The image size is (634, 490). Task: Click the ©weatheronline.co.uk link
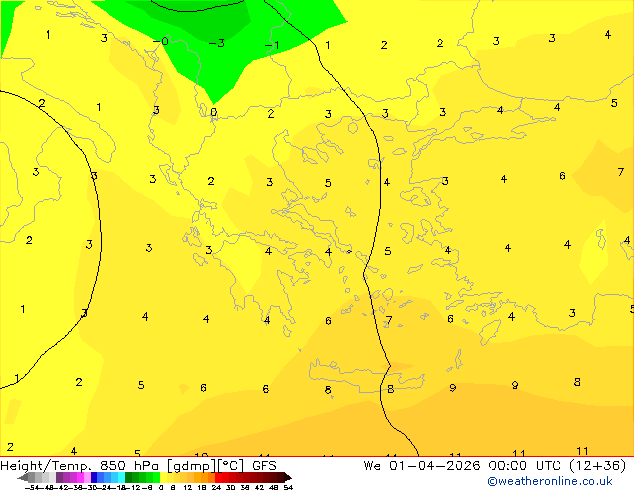point(549,481)
